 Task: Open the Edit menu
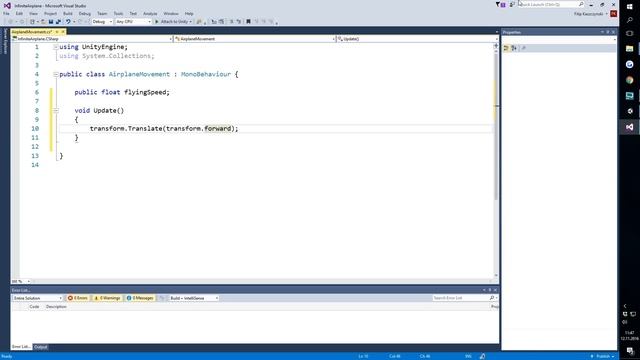(x=19, y=13)
